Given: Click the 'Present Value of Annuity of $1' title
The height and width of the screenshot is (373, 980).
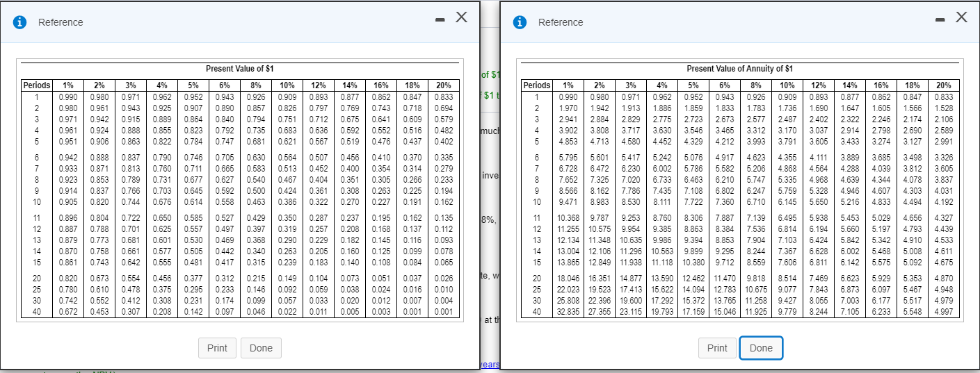Looking at the screenshot, I should pos(740,69).
